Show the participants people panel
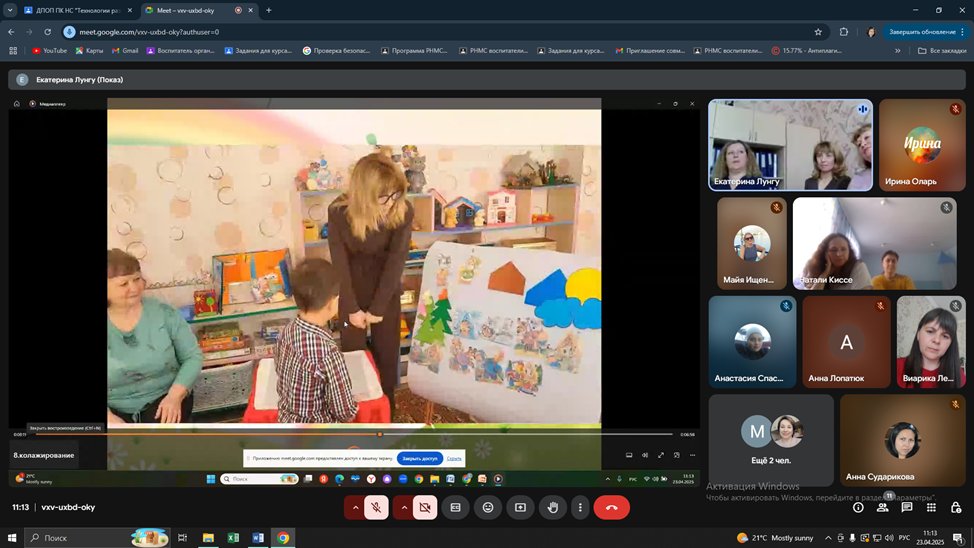Image resolution: width=974 pixels, height=548 pixels. point(882,508)
